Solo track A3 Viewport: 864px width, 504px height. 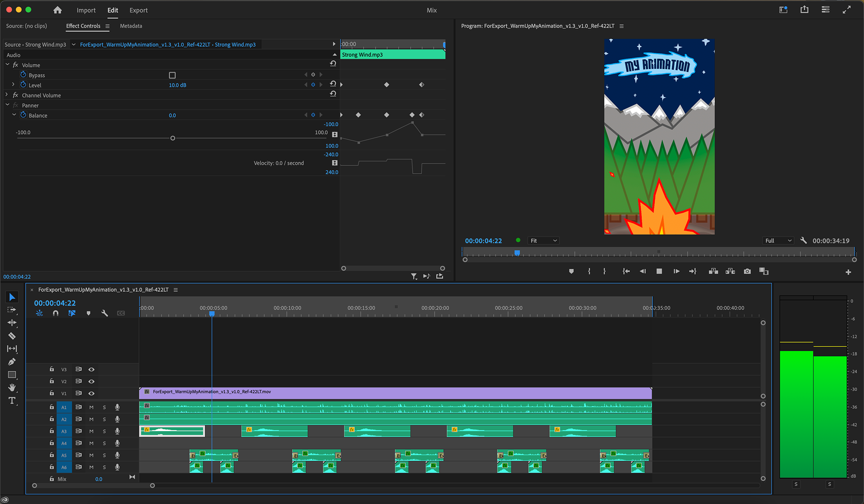pos(104,431)
